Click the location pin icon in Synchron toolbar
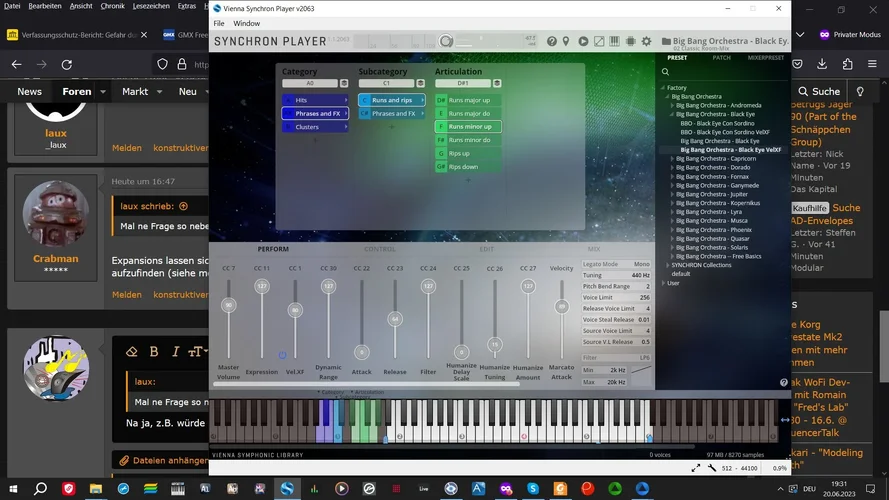 point(567,42)
